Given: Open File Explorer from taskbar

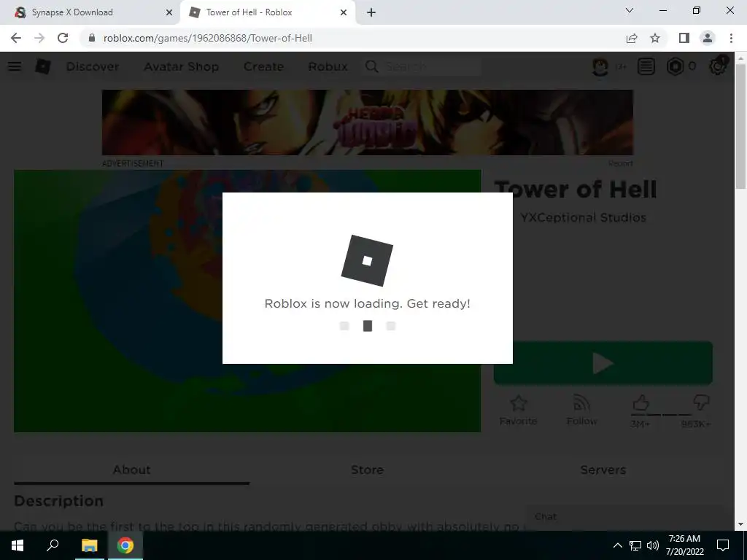Looking at the screenshot, I should click(89, 545).
